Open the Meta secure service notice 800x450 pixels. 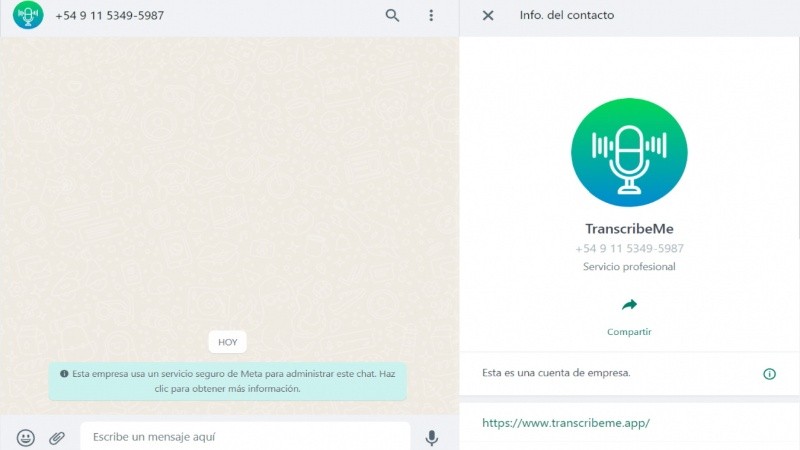[228, 381]
